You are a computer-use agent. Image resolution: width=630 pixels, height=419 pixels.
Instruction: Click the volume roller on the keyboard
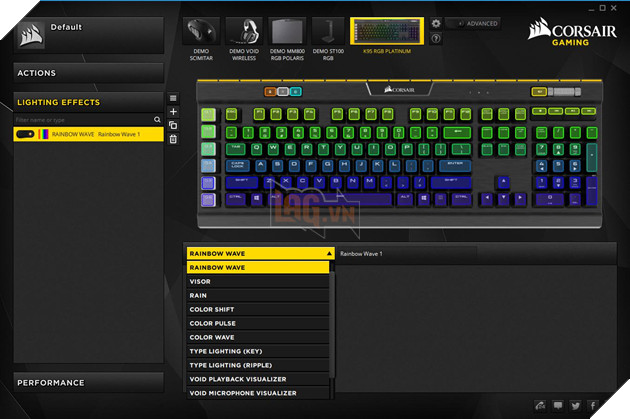[565, 92]
